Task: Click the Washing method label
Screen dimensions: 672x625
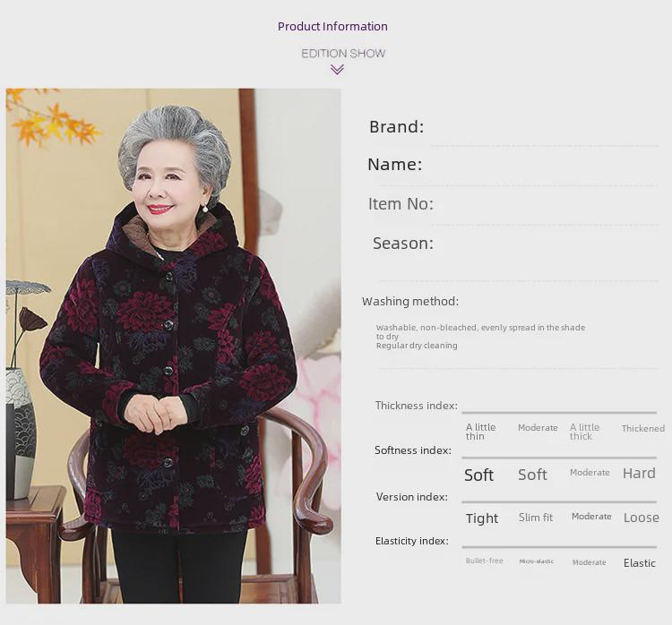Action: pos(409,302)
